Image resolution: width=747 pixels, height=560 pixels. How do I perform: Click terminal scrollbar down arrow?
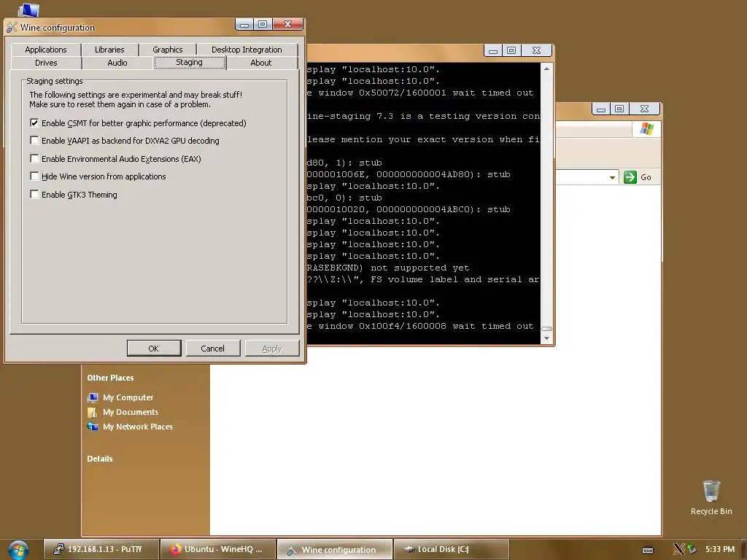546,338
